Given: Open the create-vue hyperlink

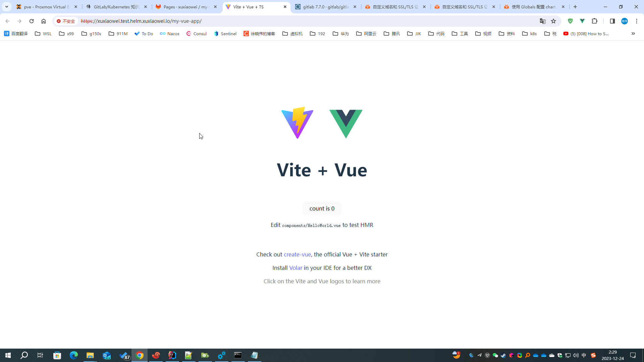Looking at the screenshot, I should pyautogui.click(x=297, y=254).
